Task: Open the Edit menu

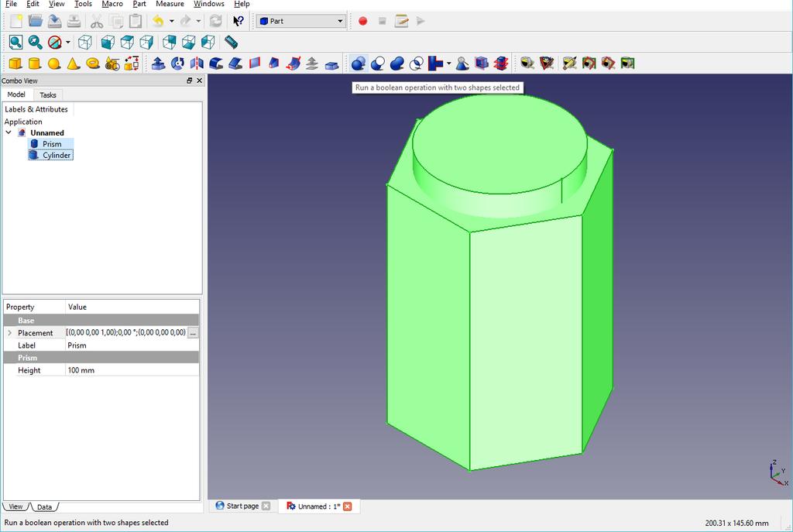Action: click(33, 4)
